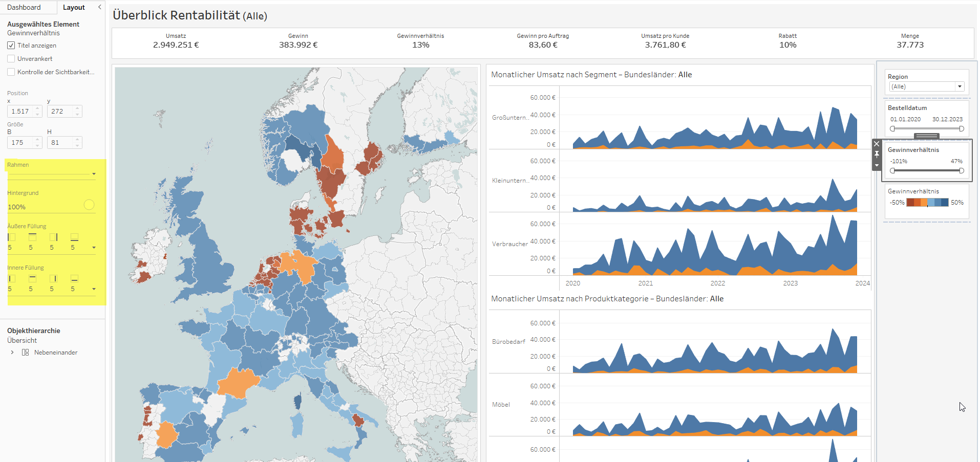The image size is (980, 462).
Task: Click the Bestelldatum start date 01.01.2020
Action: [x=905, y=119]
